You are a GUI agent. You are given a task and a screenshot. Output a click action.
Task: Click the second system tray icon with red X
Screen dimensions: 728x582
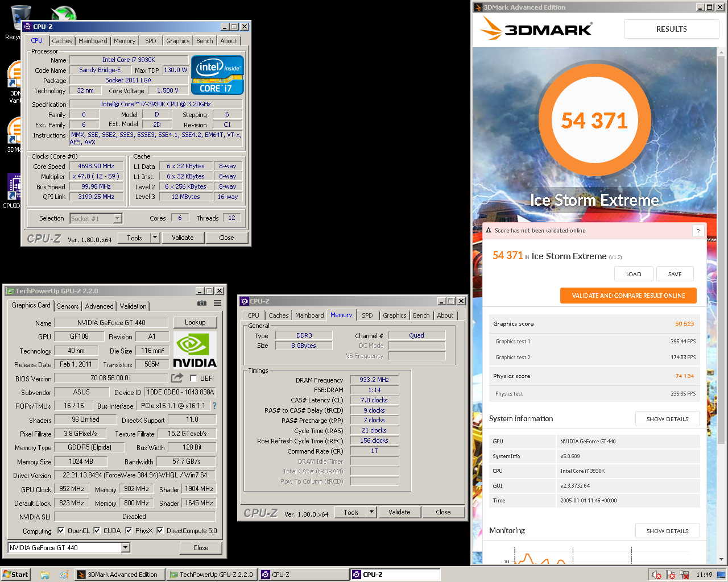(671, 575)
